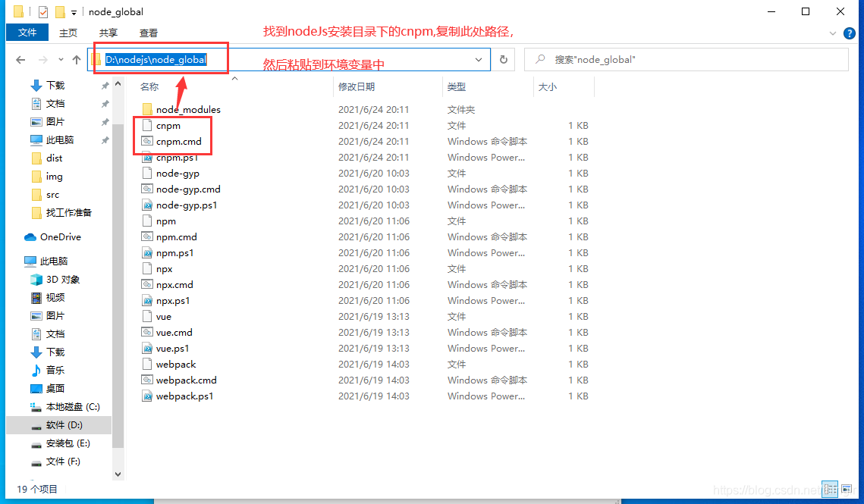Select the npx.ps1 file
The width and height of the screenshot is (864, 504).
172,301
